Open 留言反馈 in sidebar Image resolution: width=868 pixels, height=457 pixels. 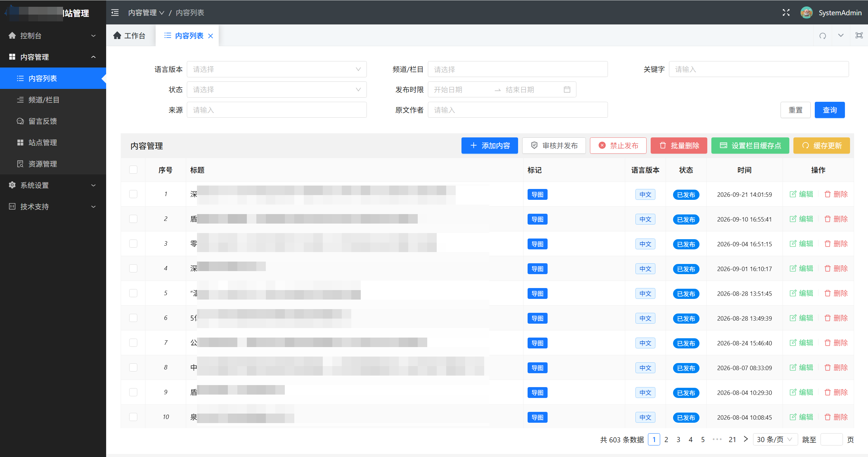click(x=53, y=121)
